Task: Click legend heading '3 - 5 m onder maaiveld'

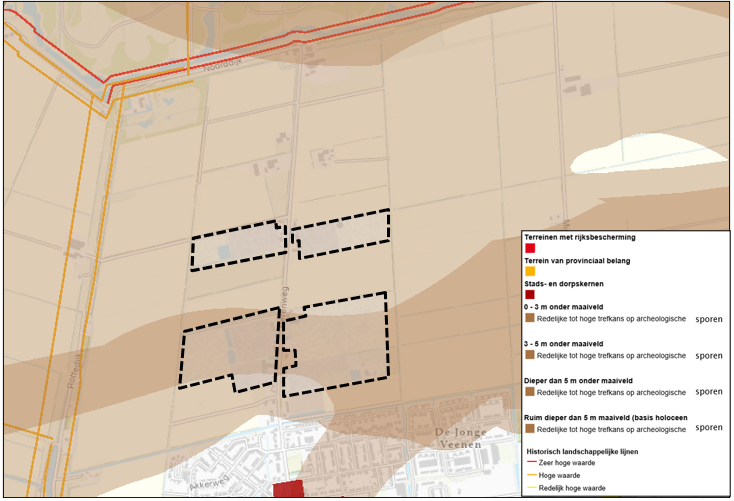Action: (x=564, y=344)
